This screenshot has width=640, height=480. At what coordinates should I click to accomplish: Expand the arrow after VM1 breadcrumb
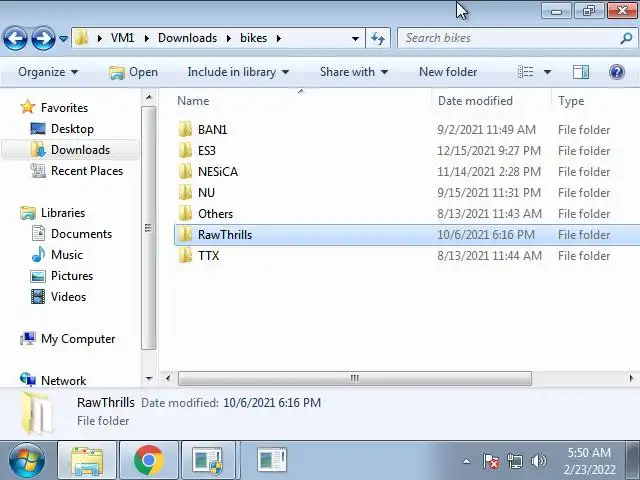pyautogui.click(x=147, y=38)
